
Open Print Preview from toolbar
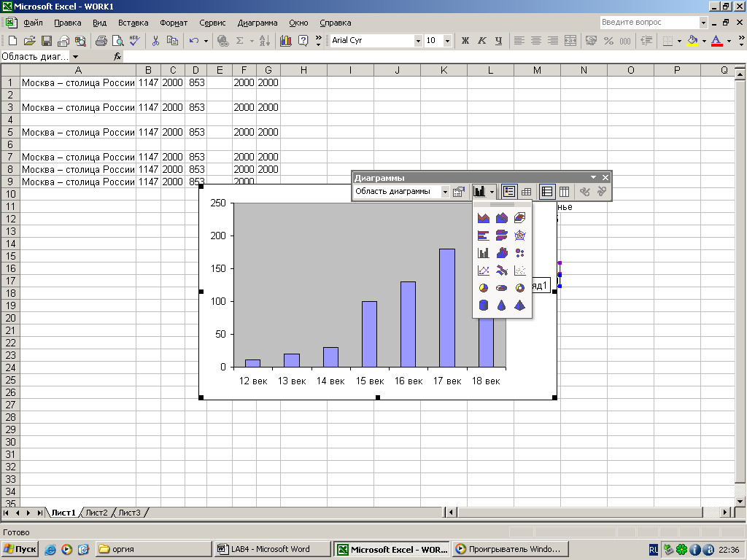click(117, 41)
